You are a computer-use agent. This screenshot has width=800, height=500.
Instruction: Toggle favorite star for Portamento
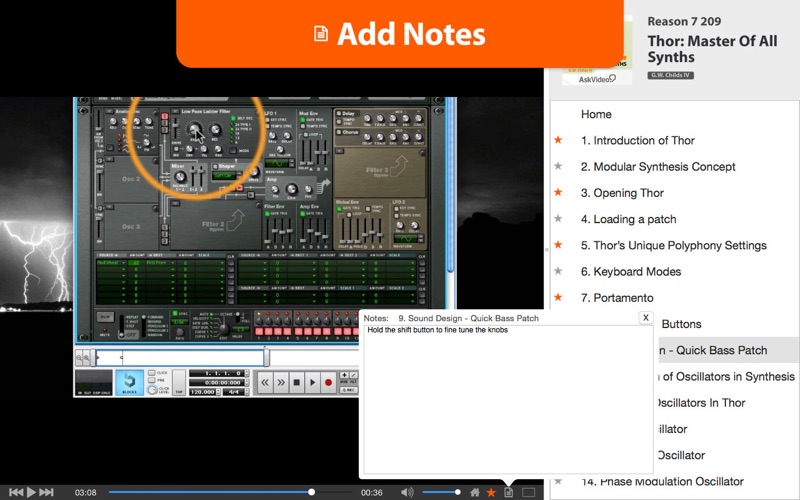(558, 297)
